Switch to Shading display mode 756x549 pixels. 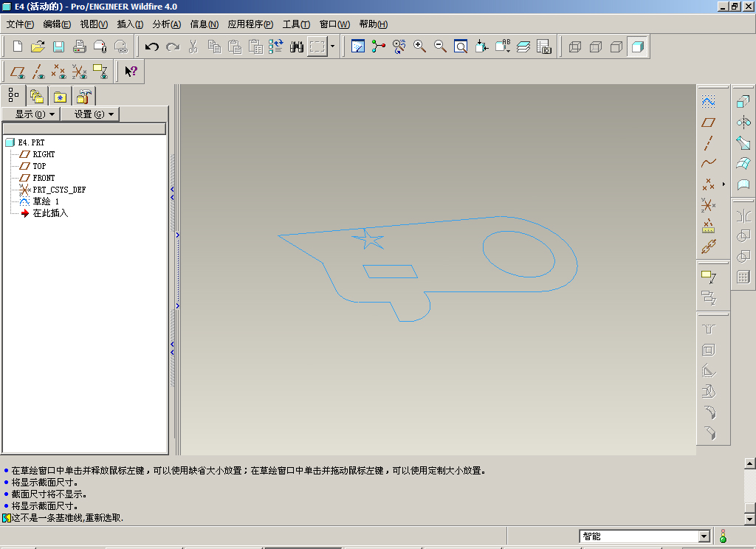tap(637, 46)
